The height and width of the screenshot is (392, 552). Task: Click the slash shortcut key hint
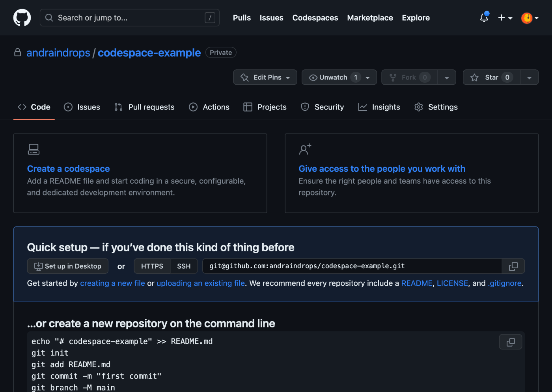click(x=210, y=18)
